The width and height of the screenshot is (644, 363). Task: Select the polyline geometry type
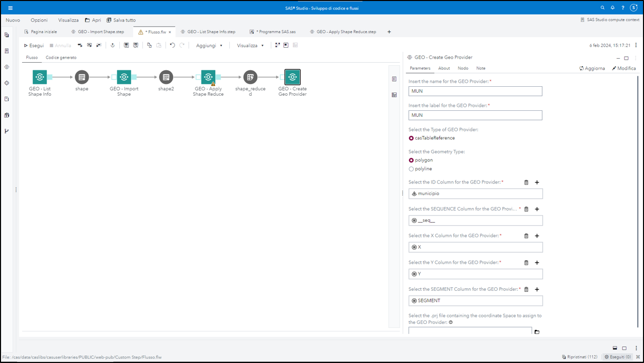pyautogui.click(x=411, y=169)
